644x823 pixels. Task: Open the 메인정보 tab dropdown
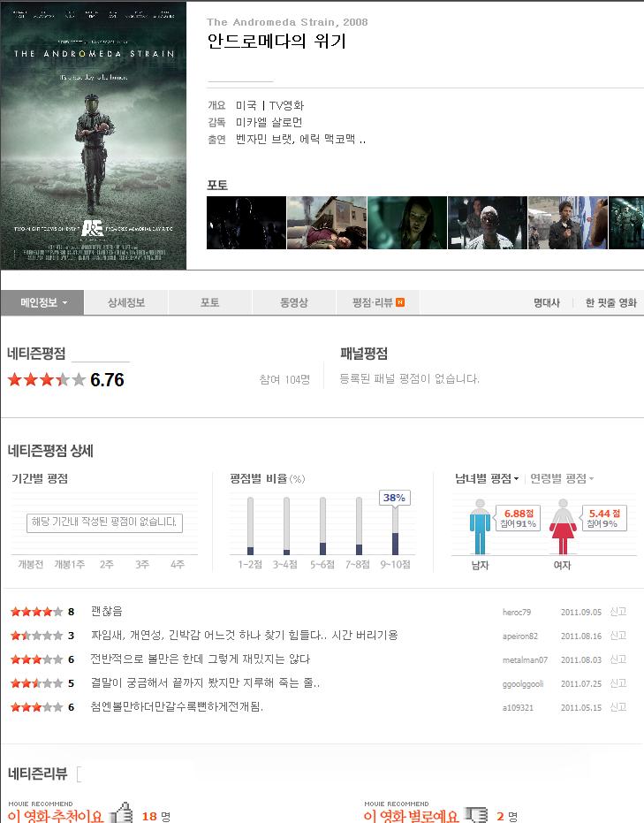42,302
